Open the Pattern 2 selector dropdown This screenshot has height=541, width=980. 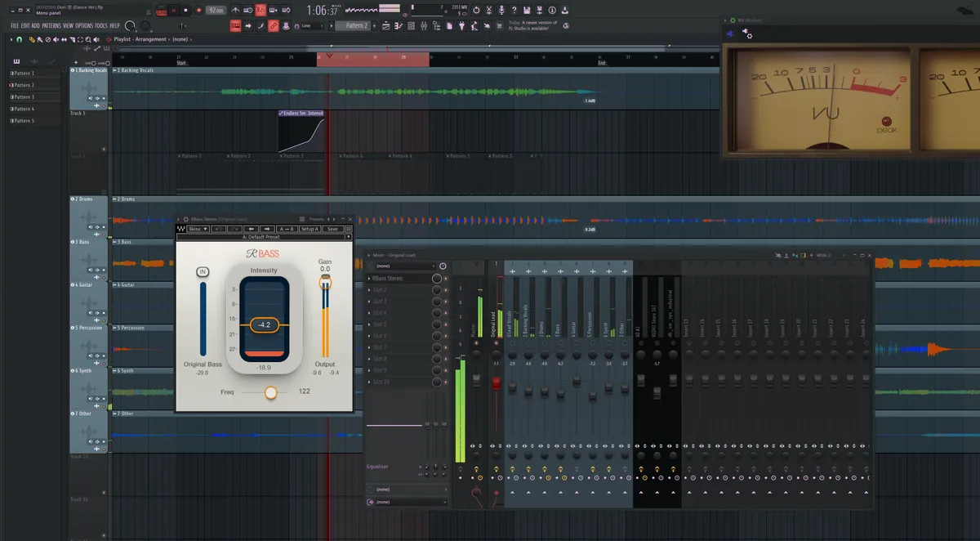352,26
